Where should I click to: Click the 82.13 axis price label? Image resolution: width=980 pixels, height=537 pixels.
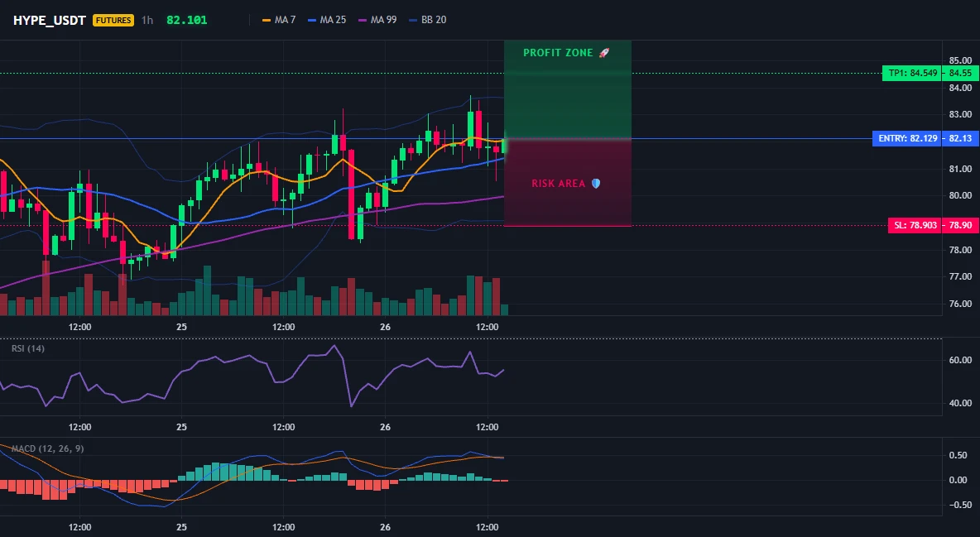pos(960,139)
